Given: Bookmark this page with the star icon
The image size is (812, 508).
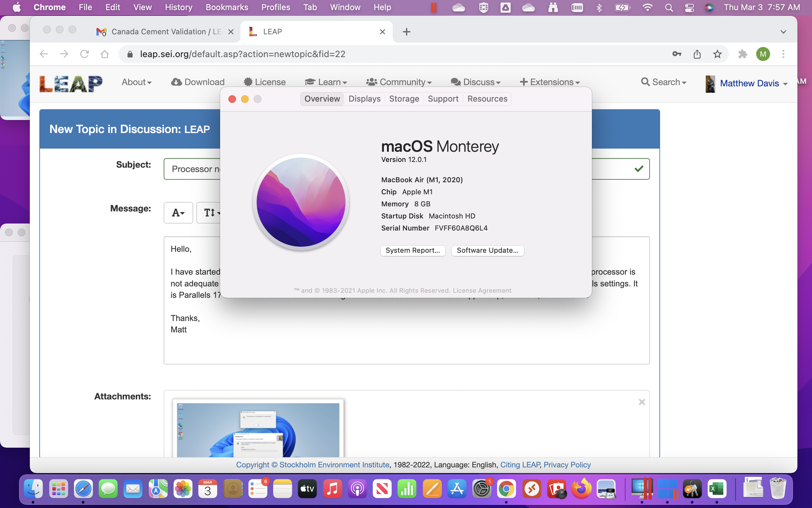Looking at the screenshot, I should point(717,54).
